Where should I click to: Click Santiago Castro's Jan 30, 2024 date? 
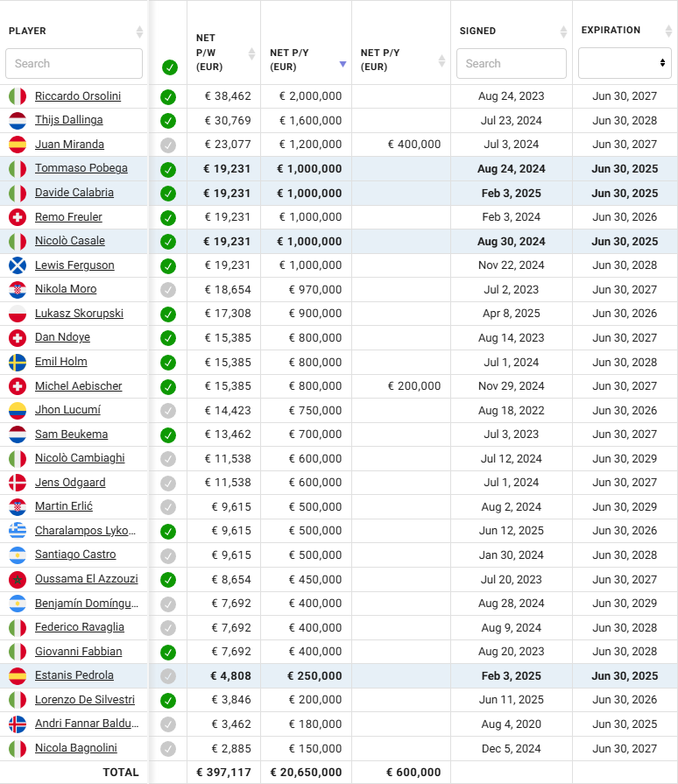(511, 555)
